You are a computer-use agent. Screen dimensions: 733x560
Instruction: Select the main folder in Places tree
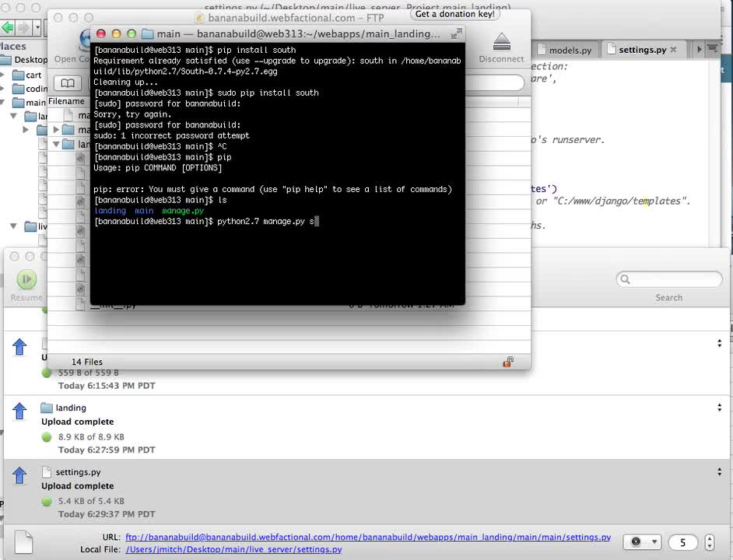(29, 103)
